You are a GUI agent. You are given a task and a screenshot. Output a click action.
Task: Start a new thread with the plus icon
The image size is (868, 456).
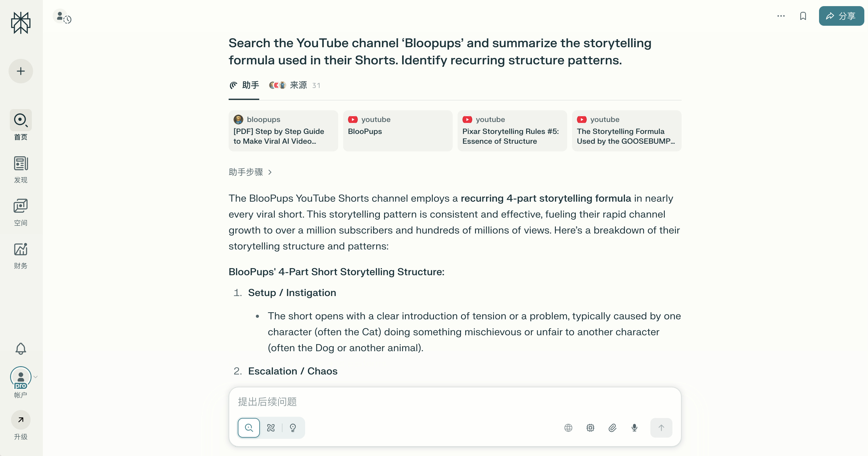tap(21, 71)
